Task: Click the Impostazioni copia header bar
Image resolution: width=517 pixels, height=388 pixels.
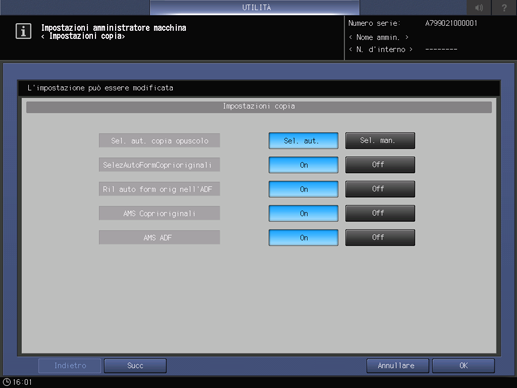Action: [259, 107]
